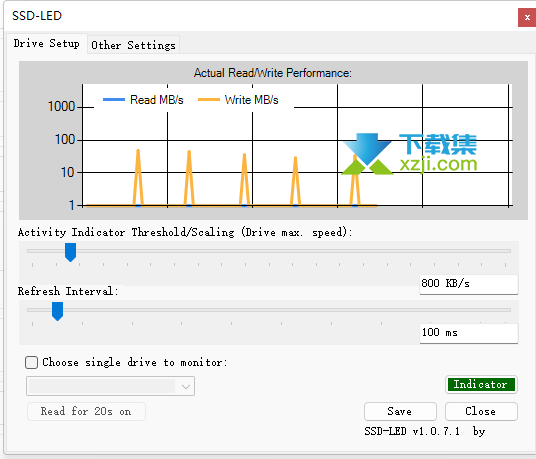The width and height of the screenshot is (536, 459).
Task: Click the first orange write spike in chart
Action: [138, 177]
